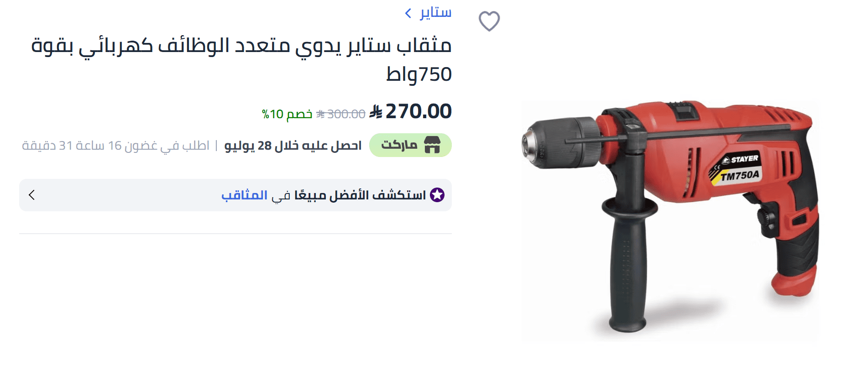Open the ستاير brand link
Screen dimensions: 868x366
tap(436, 12)
